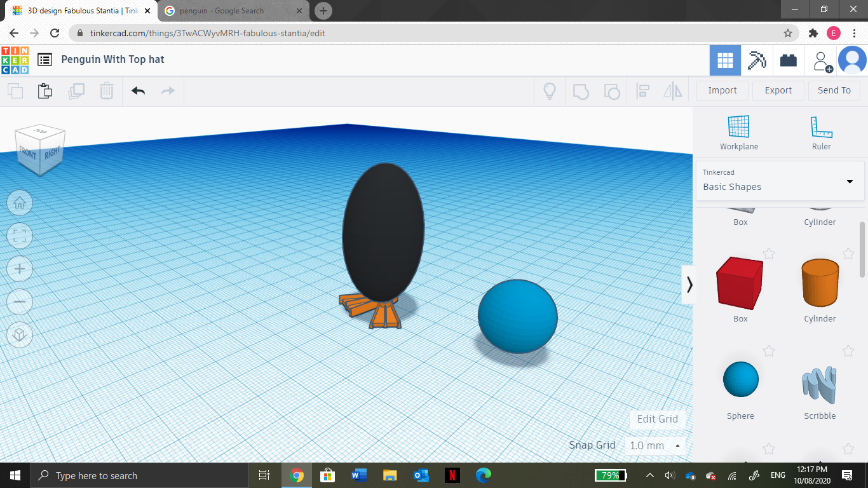This screenshot has width=868, height=488.
Task: Favorite the Sphere shape
Action: [769, 351]
